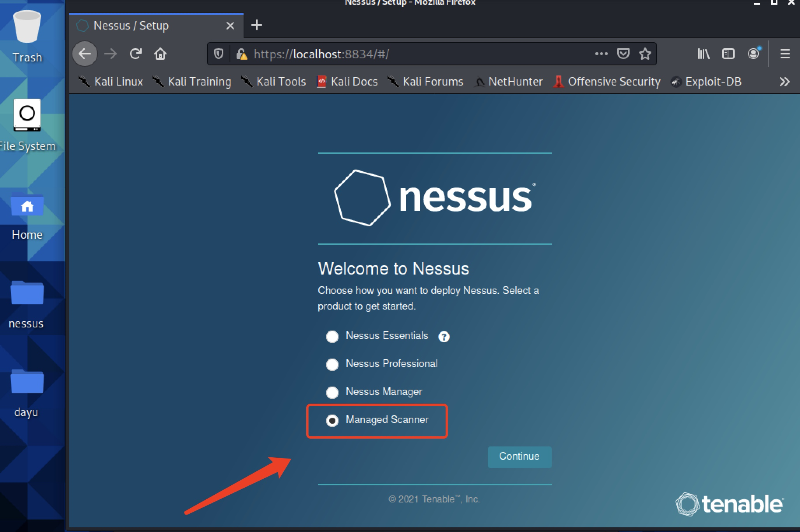Open a new tab with the plus button
Image resolution: width=800 pixels, height=532 pixels.
256,25
